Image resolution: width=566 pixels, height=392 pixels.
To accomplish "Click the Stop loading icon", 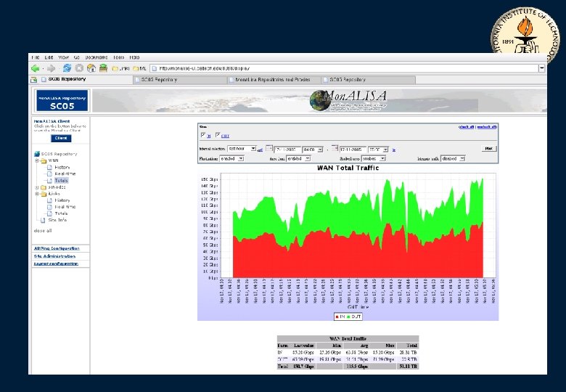I will point(79,68).
